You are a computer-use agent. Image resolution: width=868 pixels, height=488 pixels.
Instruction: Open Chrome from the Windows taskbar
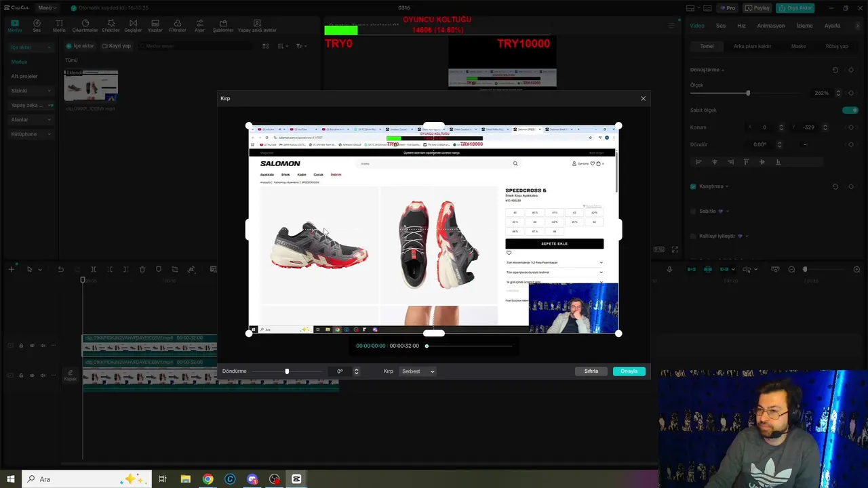pyautogui.click(x=208, y=479)
